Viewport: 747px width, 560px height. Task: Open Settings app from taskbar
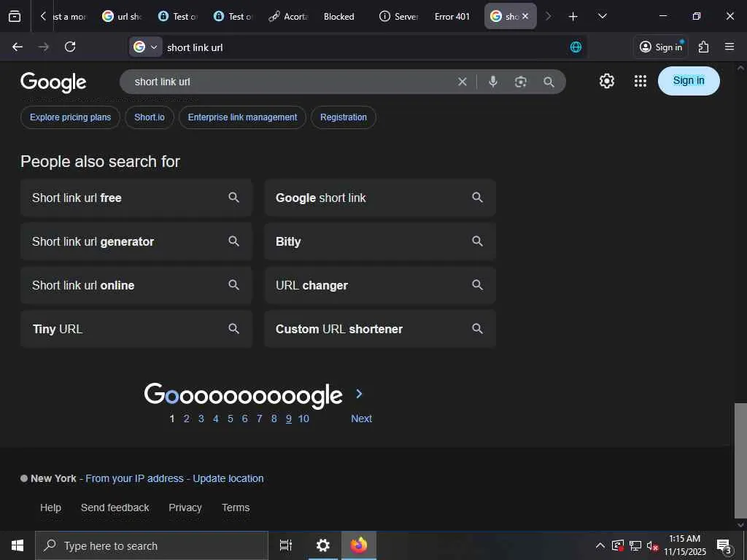(323, 545)
